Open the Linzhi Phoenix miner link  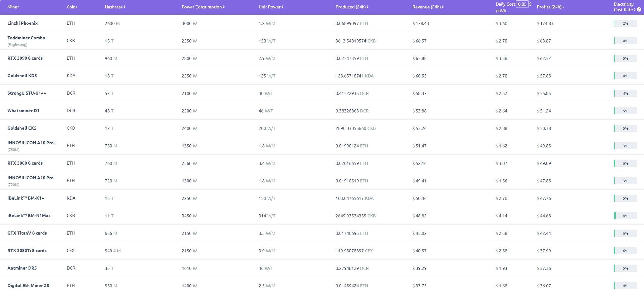tap(22, 23)
